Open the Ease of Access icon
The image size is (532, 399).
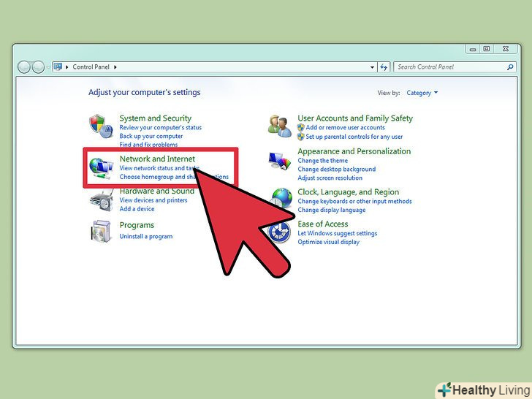pos(279,232)
